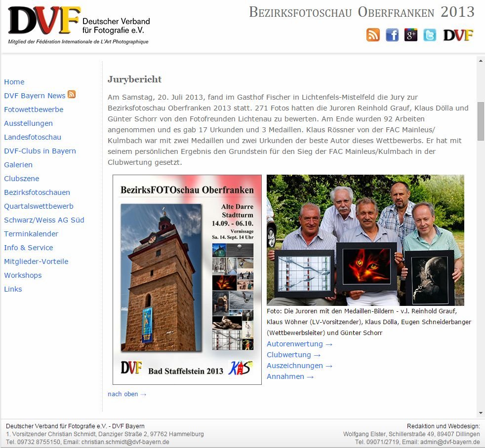Open the Autorenwertung link

click(x=299, y=344)
